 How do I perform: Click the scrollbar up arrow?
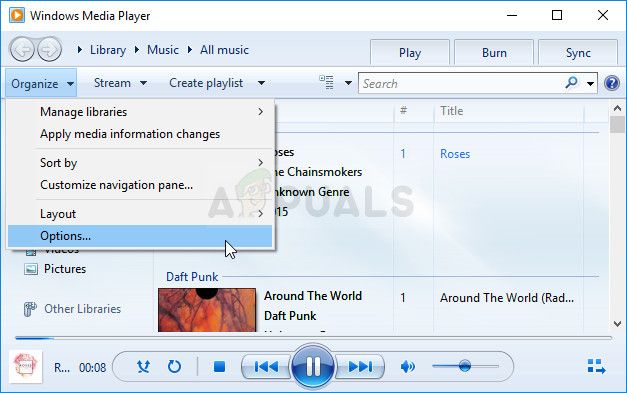617,108
